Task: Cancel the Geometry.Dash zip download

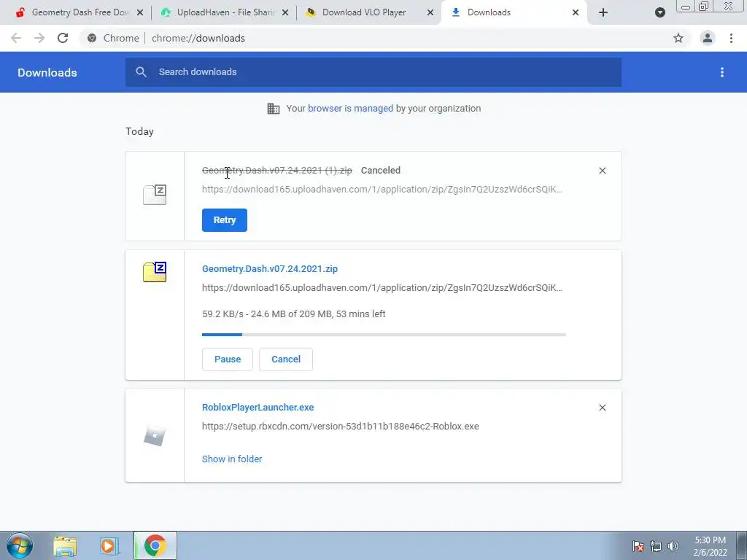Action: point(286,359)
